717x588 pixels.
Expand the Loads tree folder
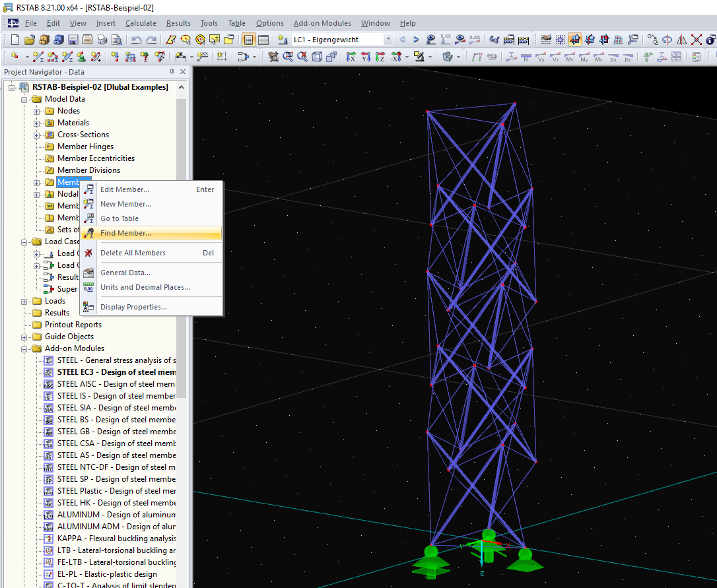25,301
